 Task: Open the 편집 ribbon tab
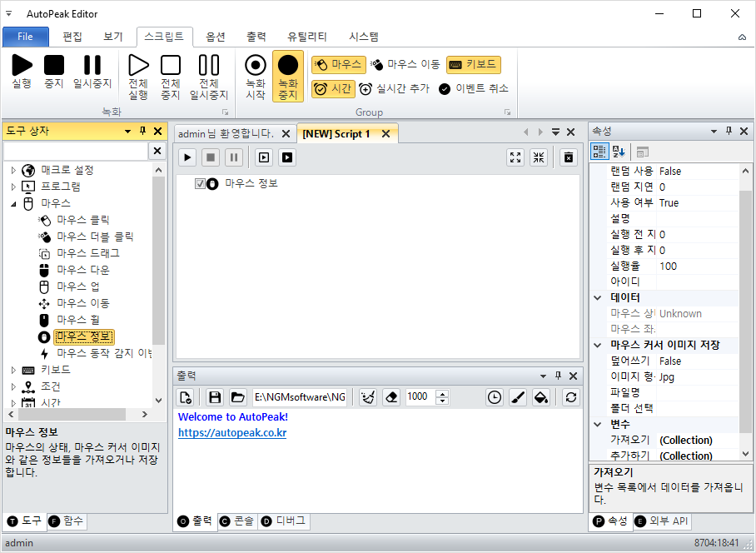(x=72, y=37)
